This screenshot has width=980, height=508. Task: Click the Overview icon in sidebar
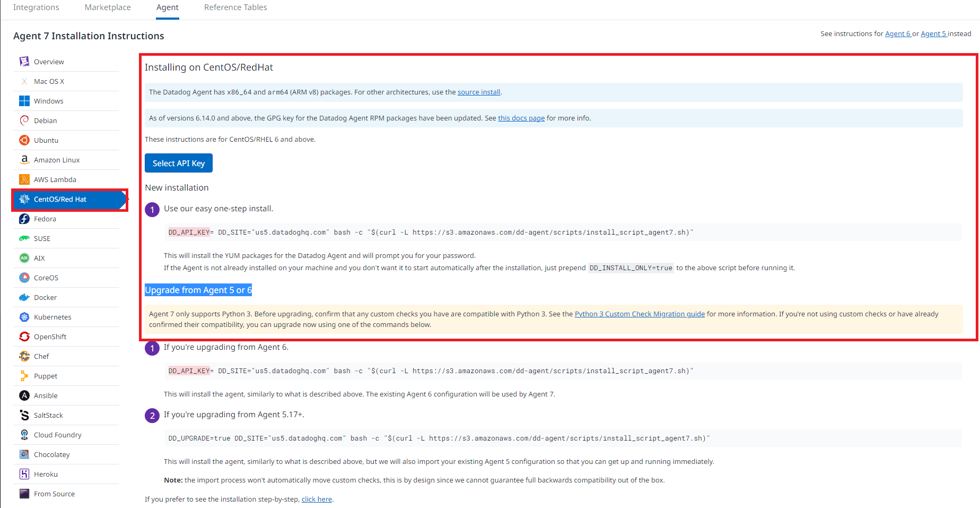coord(24,62)
